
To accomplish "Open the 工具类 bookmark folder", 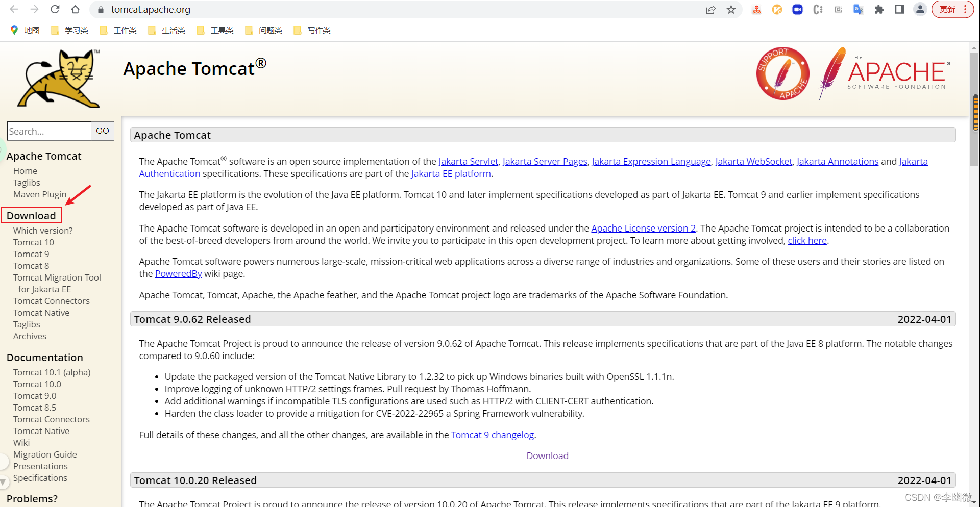I will [x=215, y=31].
